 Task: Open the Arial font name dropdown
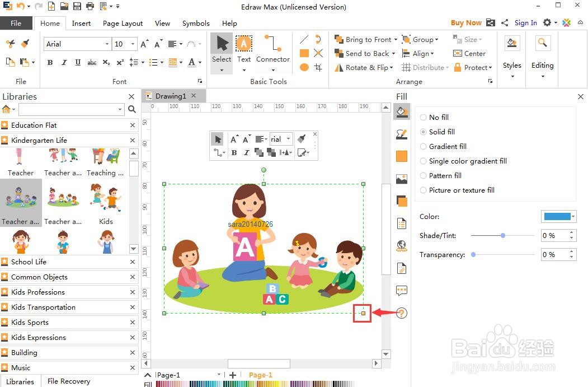(107, 44)
